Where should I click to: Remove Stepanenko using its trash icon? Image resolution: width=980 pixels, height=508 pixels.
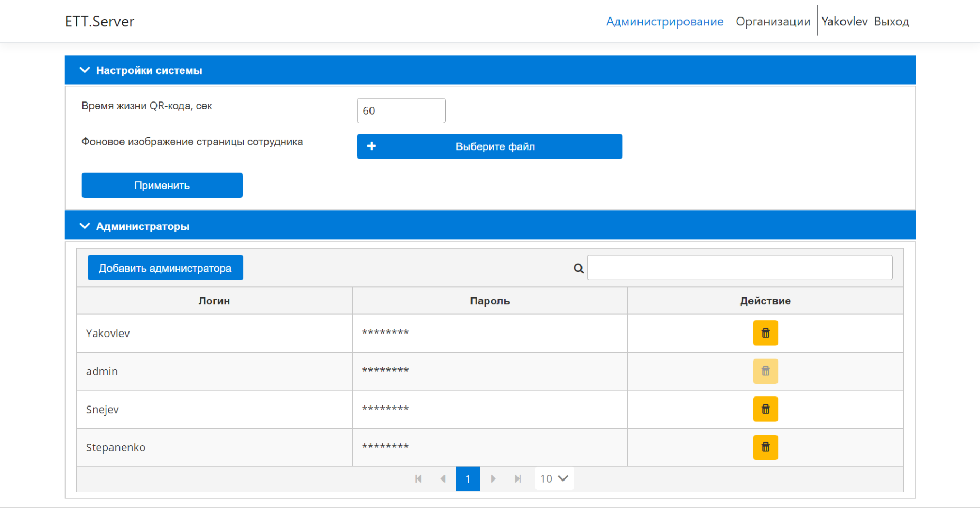765,447
